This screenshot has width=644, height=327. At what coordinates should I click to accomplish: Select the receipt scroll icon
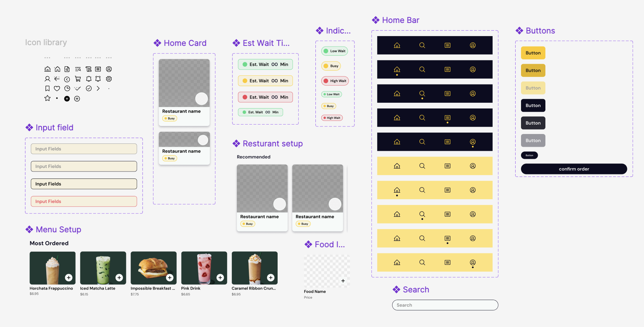pos(88,69)
